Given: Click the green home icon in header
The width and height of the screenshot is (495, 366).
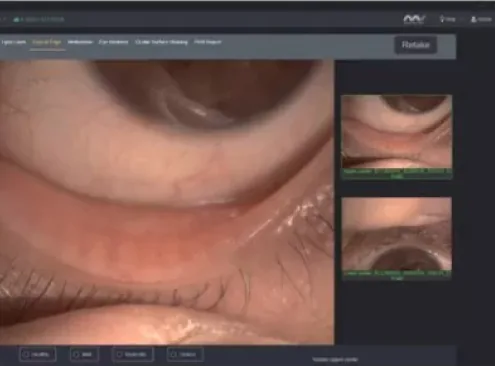Looking at the screenshot, I should (16, 20).
